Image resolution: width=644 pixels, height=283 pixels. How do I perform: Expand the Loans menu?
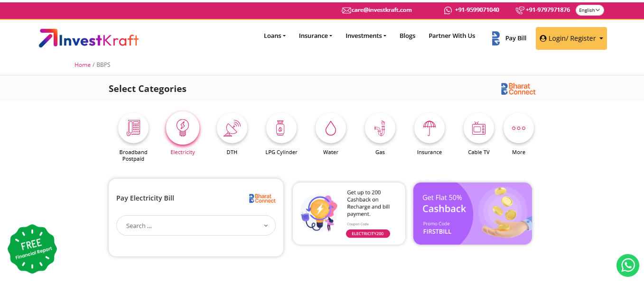point(275,36)
